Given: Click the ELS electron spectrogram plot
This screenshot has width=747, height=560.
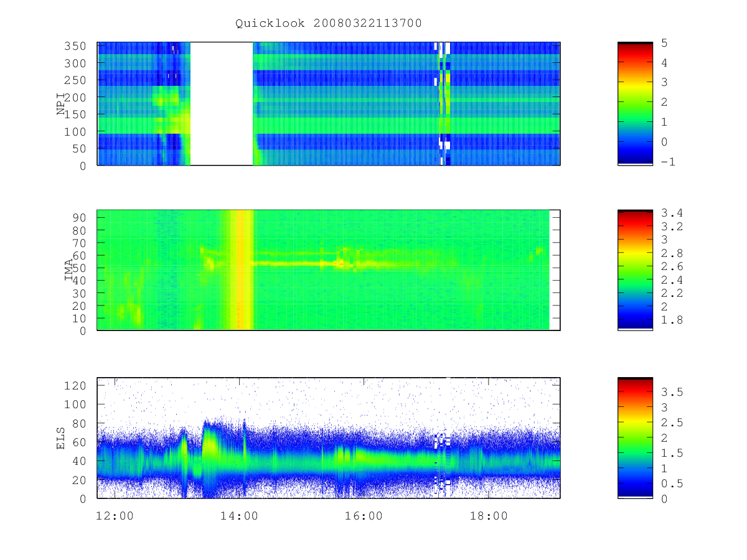Looking at the screenshot, I should point(329,437).
